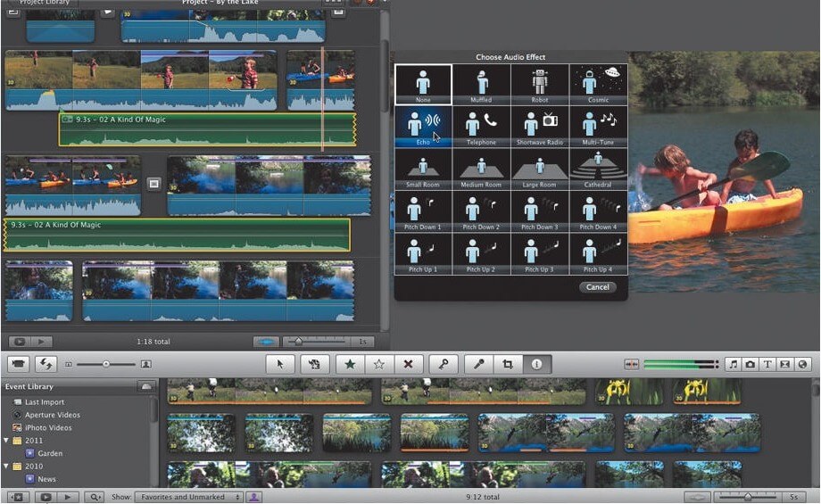The height and width of the screenshot is (504, 821).
Task: Toggle audio waveforms display in project pane
Action: (x=266, y=342)
